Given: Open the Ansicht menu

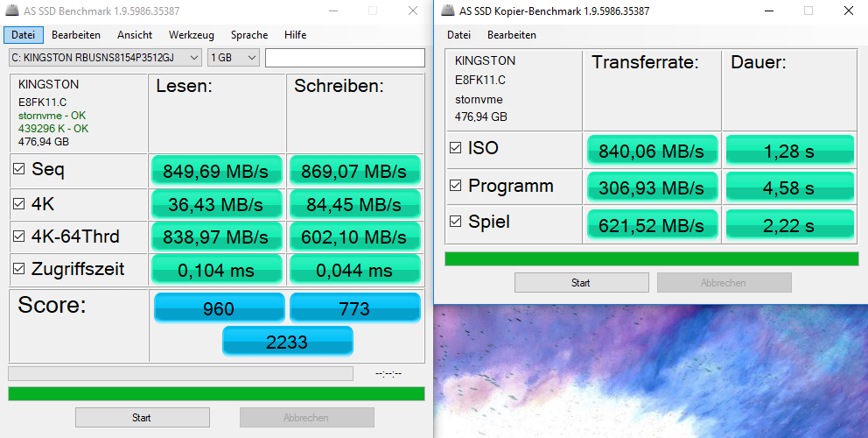Looking at the screenshot, I should [135, 35].
